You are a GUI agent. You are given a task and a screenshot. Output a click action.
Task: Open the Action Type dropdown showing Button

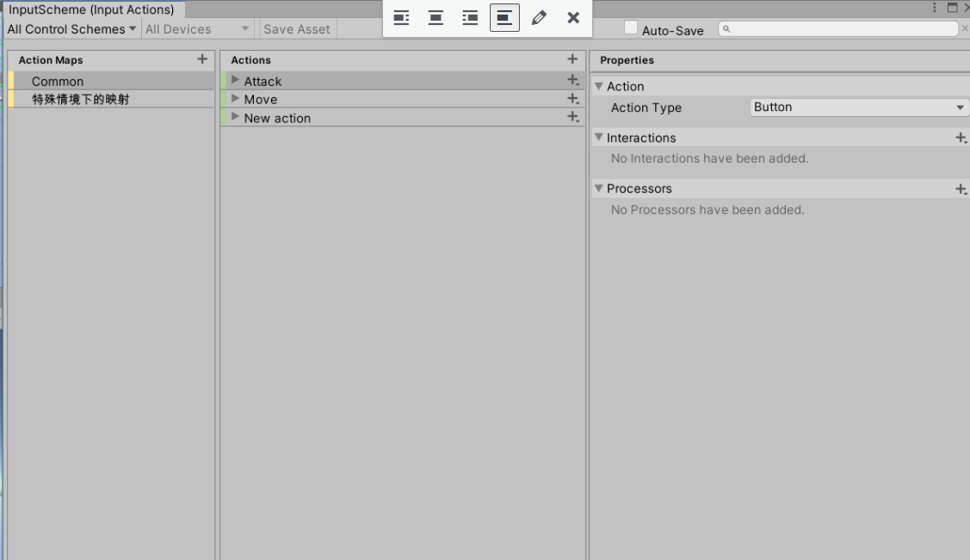[x=857, y=107]
